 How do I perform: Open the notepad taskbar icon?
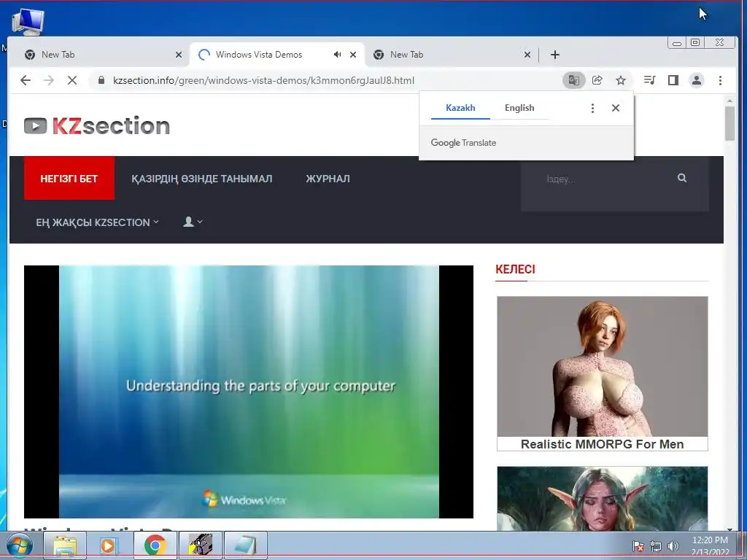(x=245, y=545)
